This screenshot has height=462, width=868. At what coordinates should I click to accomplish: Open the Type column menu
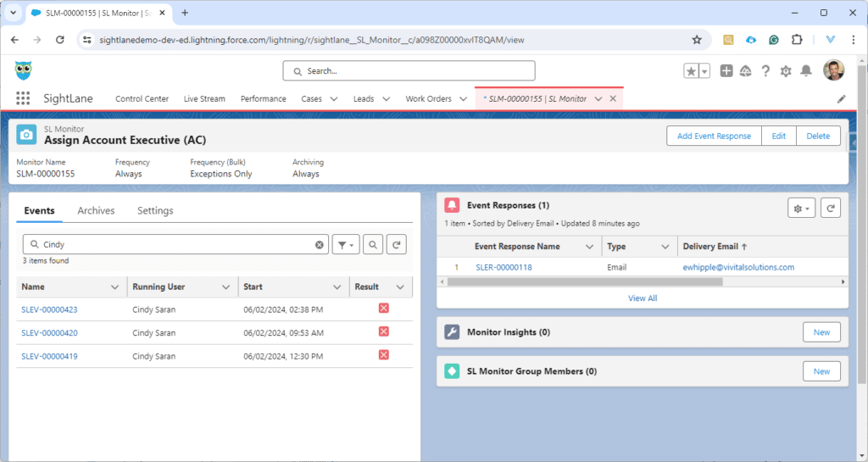[665, 247]
